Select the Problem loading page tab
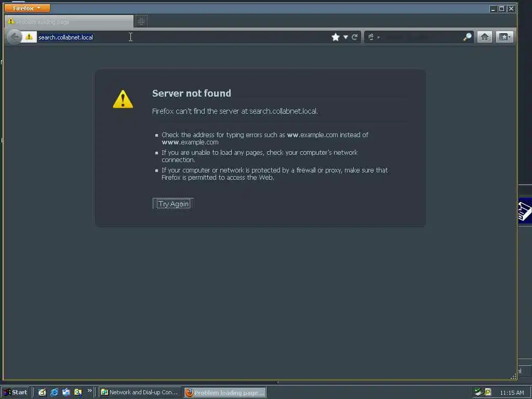The width and height of the screenshot is (532, 399). 69,22
